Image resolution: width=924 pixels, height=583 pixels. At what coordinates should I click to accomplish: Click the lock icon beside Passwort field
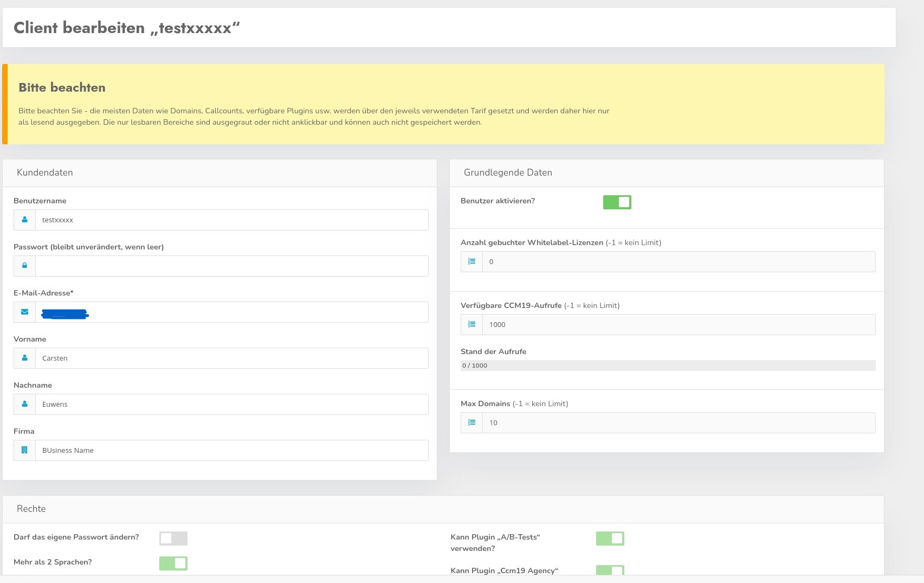pos(24,266)
